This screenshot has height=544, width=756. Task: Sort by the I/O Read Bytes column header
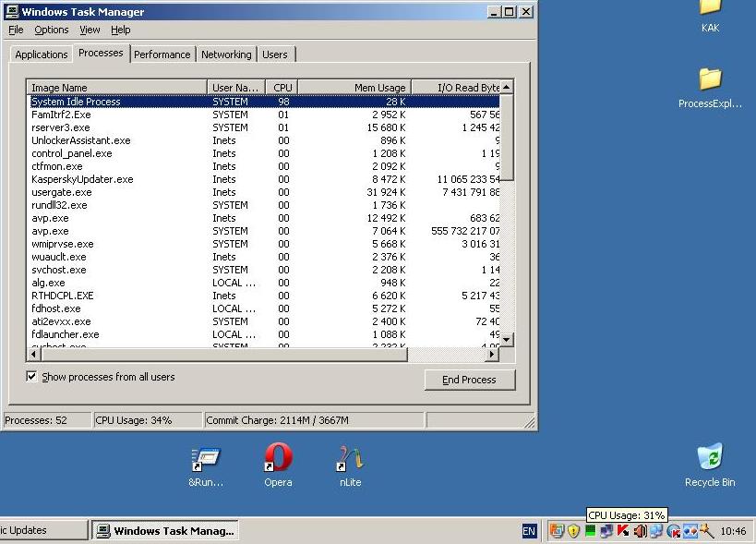pyautogui.click(x=456, y=88)
